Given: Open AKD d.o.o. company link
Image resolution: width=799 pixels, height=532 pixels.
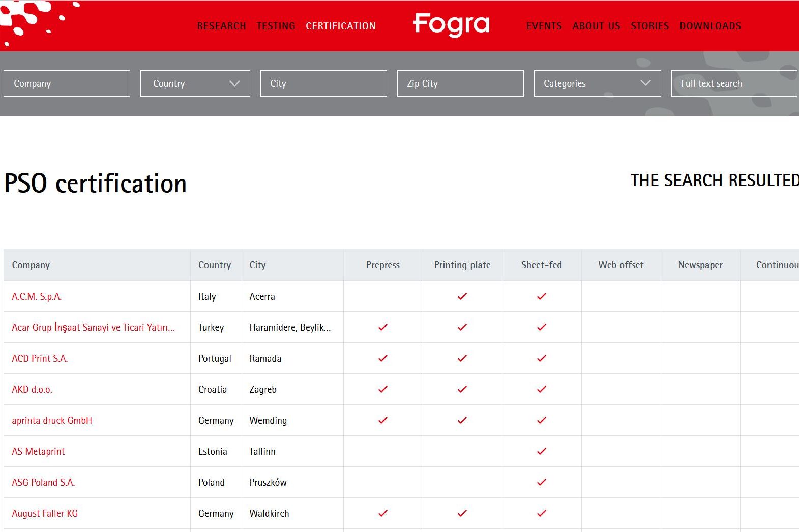Looking at the screenshot, I should point(32,389).
